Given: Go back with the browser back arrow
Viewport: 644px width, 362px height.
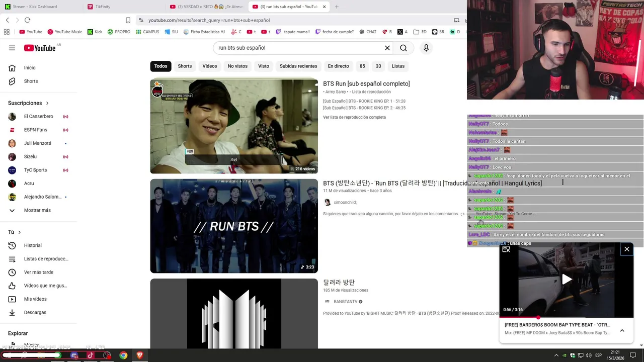Looking at the screenshot, I should pos(7,20).
